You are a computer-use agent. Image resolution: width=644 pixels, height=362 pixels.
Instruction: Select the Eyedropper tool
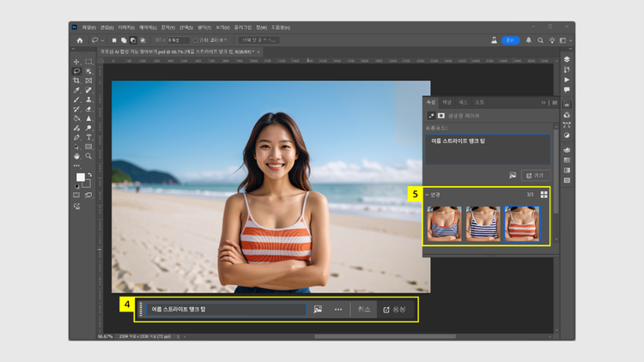76,90
